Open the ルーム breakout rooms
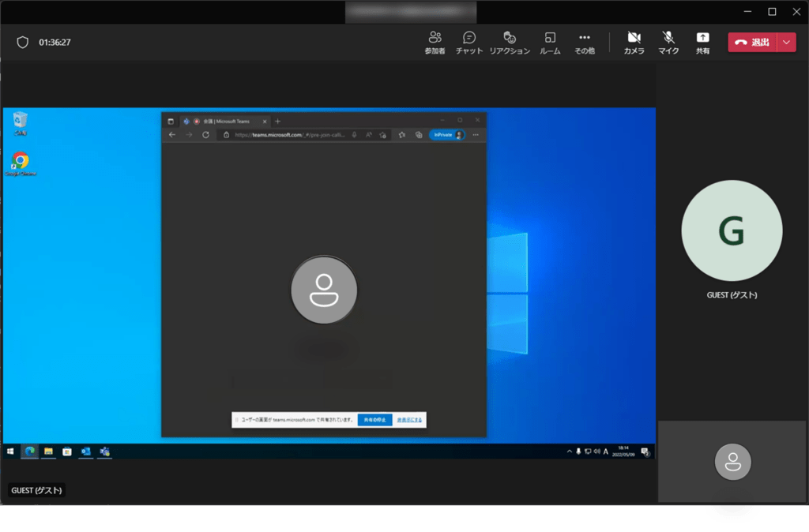The image size is (809, 532). point(550,43)
